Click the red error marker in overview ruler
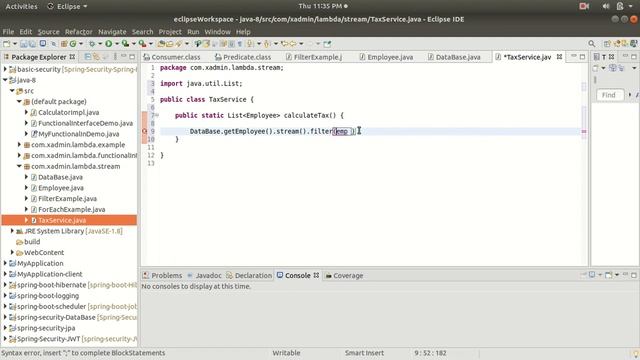This screenshot has width=640, height=360. 584,131
